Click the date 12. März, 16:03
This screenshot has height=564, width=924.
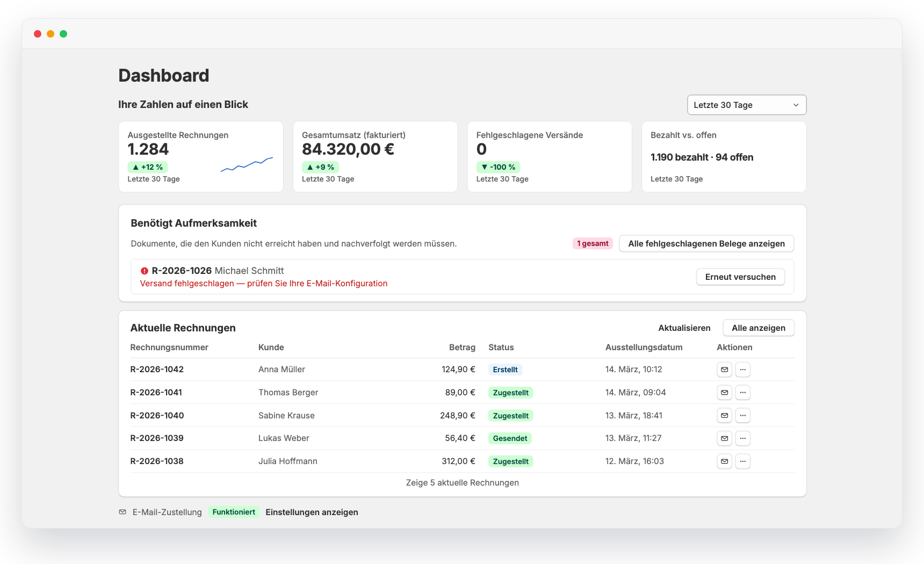pyautogui.click(x=634, y=461)
